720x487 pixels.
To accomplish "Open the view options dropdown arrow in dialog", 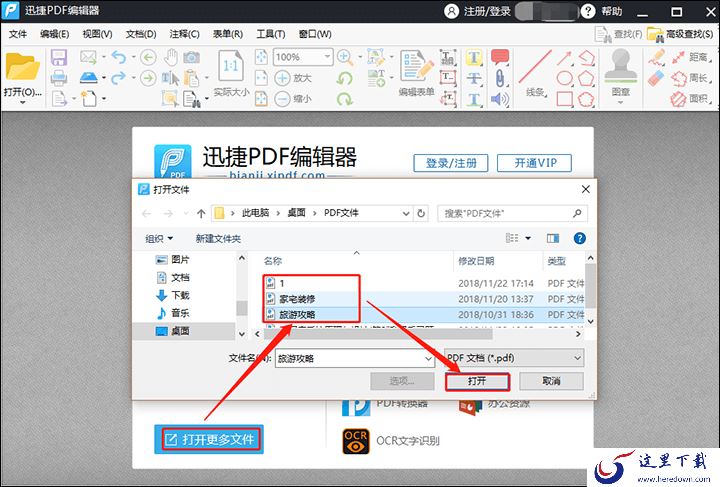I will point(528,238).
